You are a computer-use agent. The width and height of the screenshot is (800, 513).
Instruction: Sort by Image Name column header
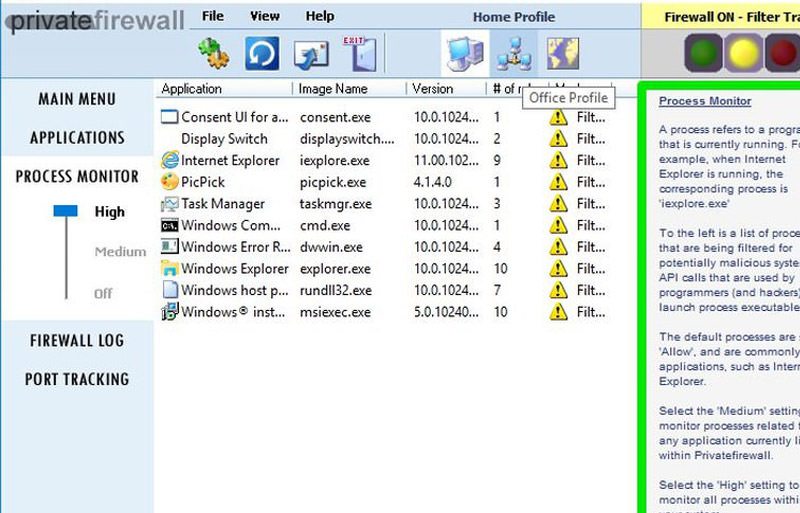(x=333, y=89)
